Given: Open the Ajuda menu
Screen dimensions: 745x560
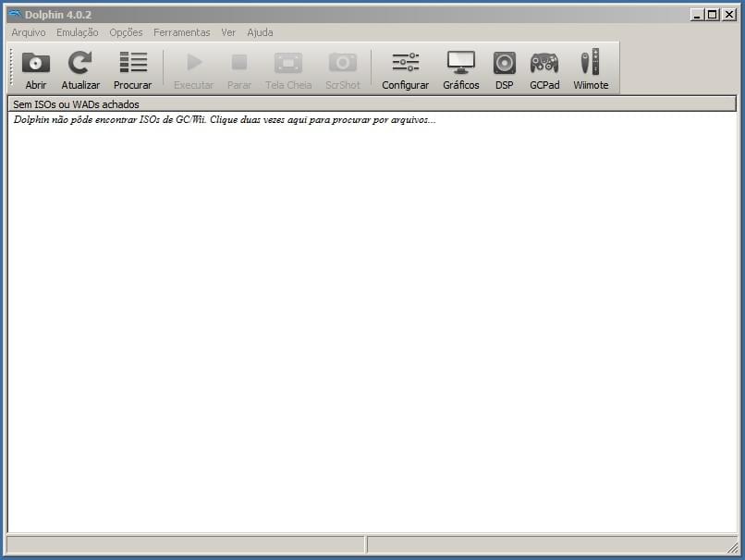Looking at the screenshot, I should [260, 32].
